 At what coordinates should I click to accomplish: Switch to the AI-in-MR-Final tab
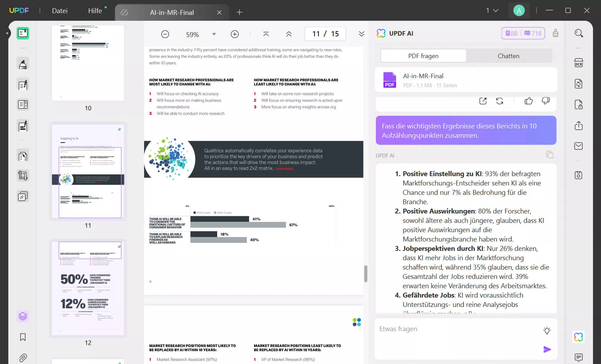pos(172,12)
